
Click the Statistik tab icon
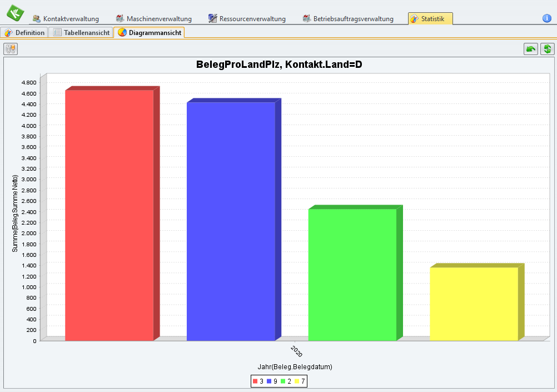[x=414, y=18]
